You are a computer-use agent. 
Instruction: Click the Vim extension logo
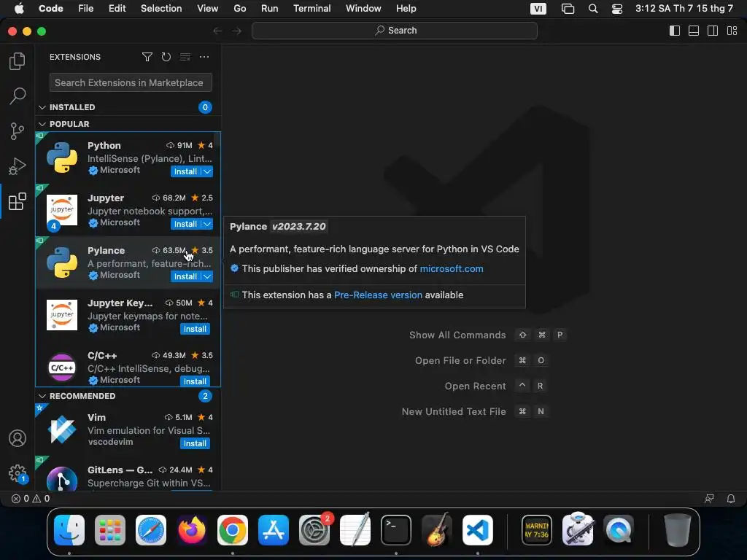pos(62,429)
